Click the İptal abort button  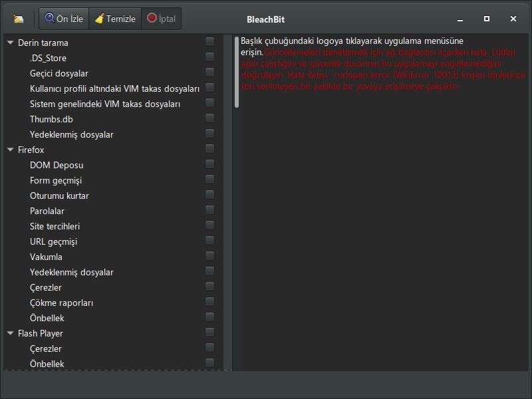pyautogui.click(x=161, y=19)
